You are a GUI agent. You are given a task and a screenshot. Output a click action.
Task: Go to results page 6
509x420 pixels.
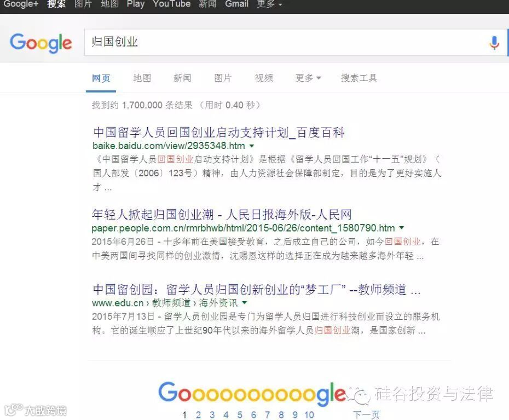coord(253,415)
